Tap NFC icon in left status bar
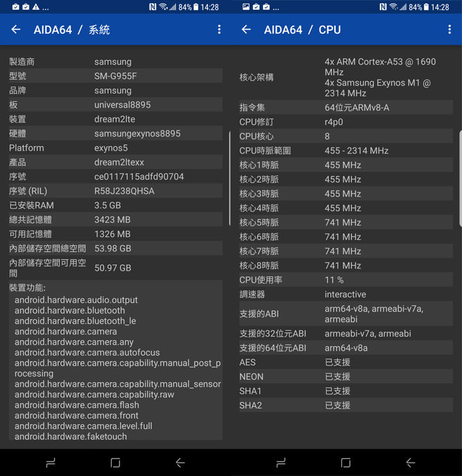This screenshot has height=476, width=462. point(153,7)
